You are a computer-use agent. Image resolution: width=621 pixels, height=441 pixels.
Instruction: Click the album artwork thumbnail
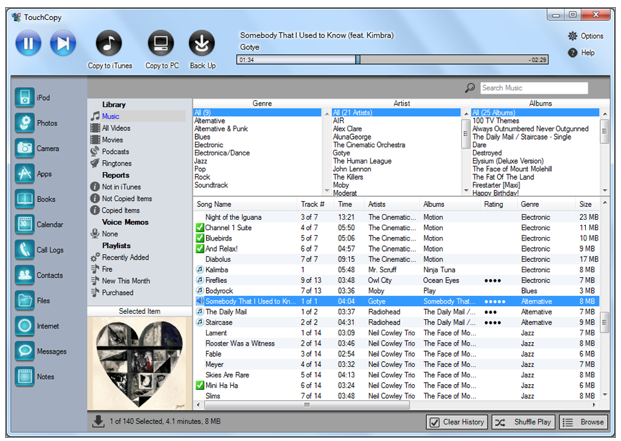(139, 363)
